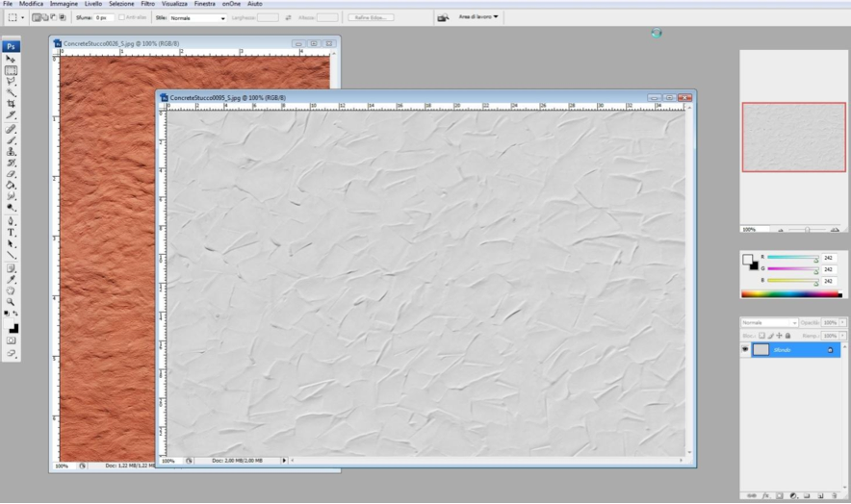Image resolution: width=851 pixels, height=504 pixels.
Task: Select the Move tool
Action: (12, 60)
